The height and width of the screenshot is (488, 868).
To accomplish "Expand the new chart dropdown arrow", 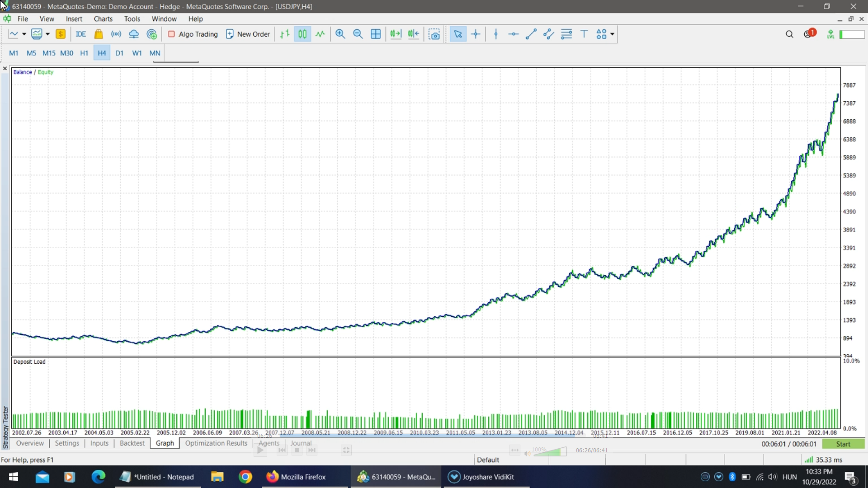I will click(x=24, y=34).
